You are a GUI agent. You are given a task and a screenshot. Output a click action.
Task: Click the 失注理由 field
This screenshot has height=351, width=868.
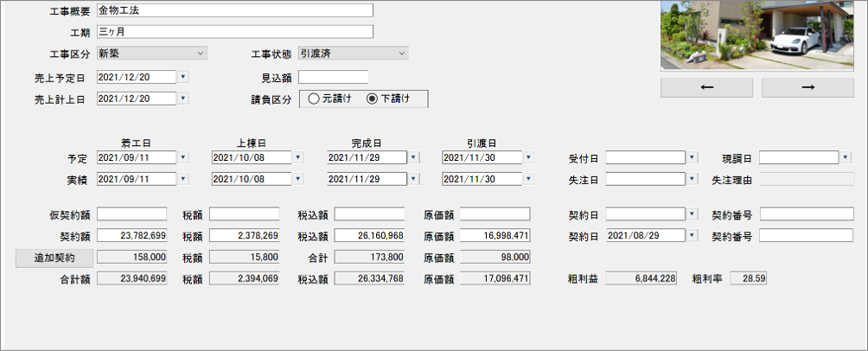pyautogui.click(x=807, y=179)
